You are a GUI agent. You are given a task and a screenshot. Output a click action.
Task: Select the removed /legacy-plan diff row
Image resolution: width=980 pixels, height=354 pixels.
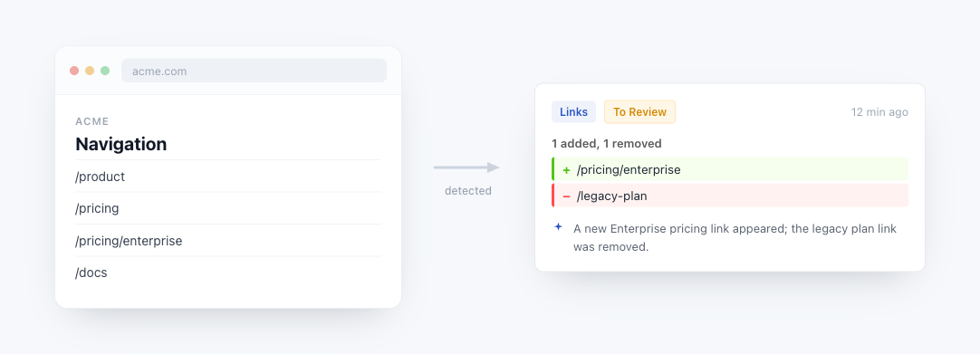[729, 196]
